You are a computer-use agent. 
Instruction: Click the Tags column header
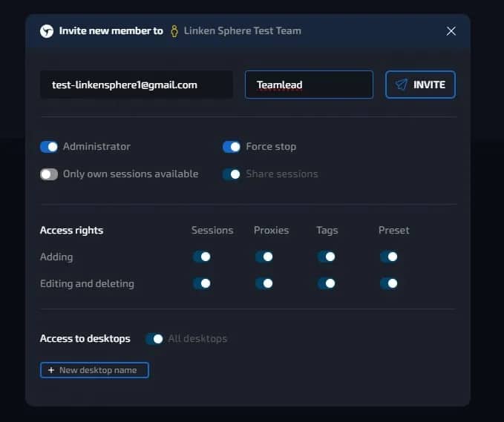tap(327, 231)
